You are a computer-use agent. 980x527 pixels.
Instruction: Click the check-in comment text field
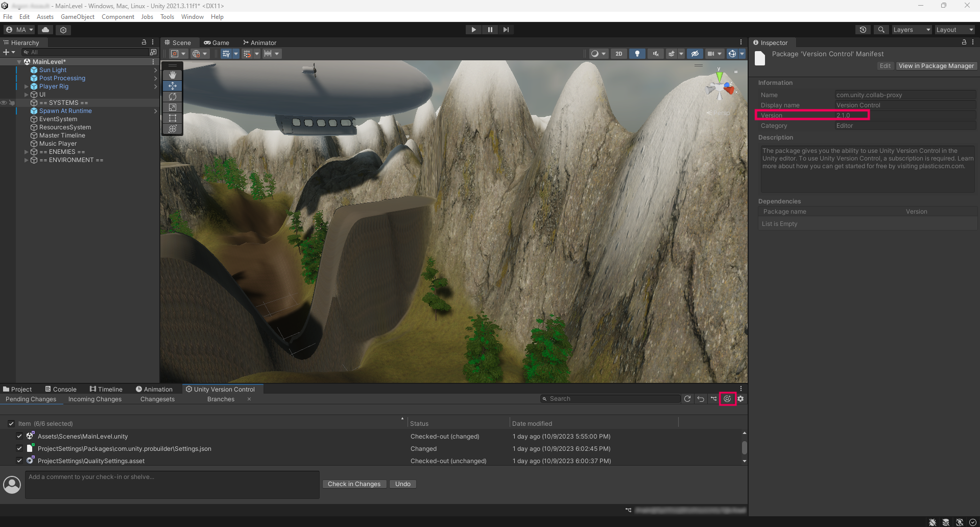(172, 485)
